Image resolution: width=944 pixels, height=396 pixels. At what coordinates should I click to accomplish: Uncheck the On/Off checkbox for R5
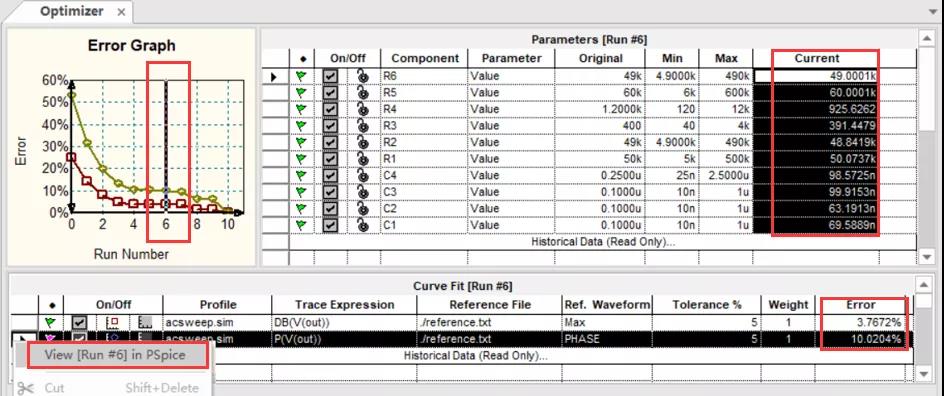330,93
